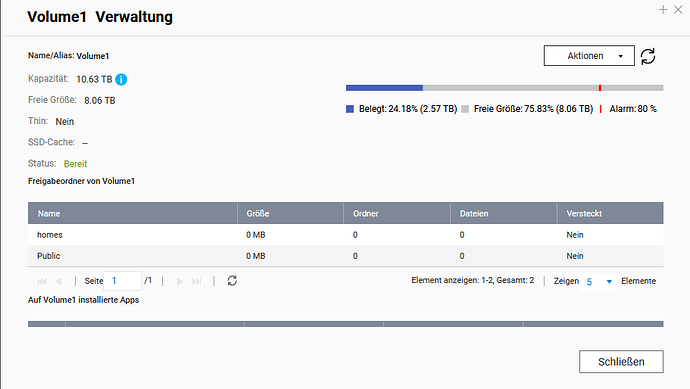This screenshot has width=690, height=389.
Task: Open the Aktionen dropdown
Action: (589, 56)
